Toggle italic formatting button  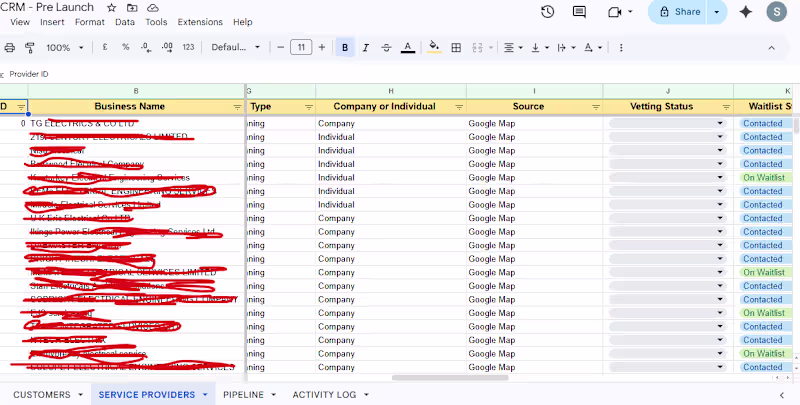click(365, 47)
